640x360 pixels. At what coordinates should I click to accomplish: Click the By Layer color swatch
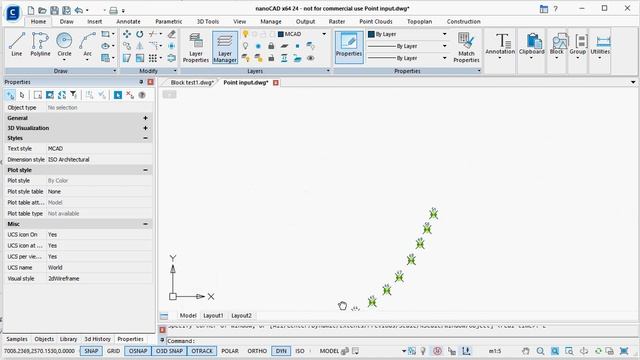371,34
